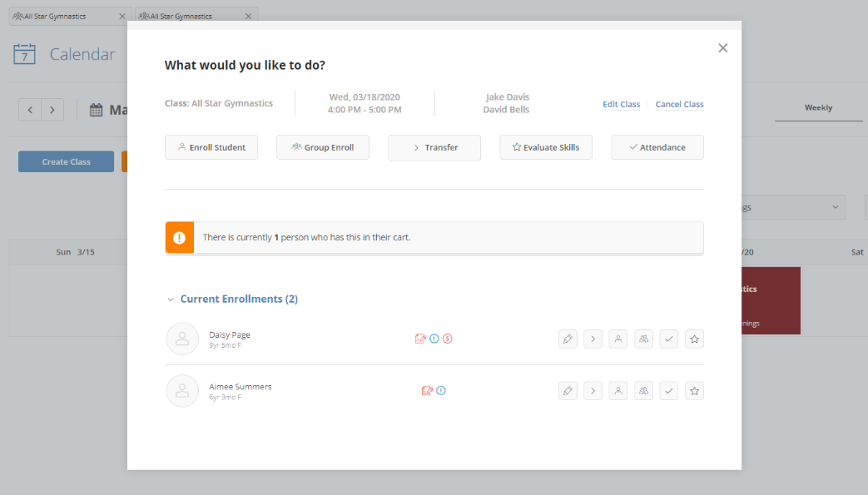Close the first All Star Gymnastics tab
Screen dimensions: 868x495
(x=122, y=16)
